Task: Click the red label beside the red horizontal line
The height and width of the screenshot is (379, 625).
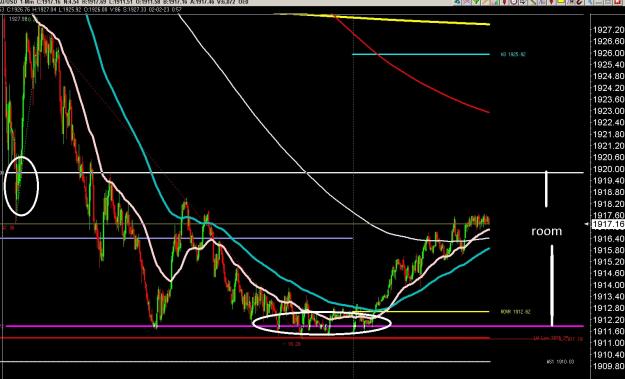Action: (558, 339)
